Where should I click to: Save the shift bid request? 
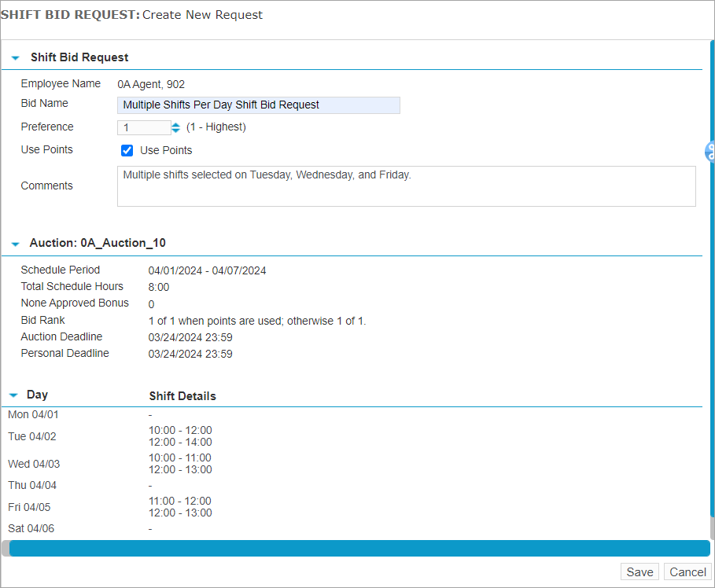(x=639, y=571)
